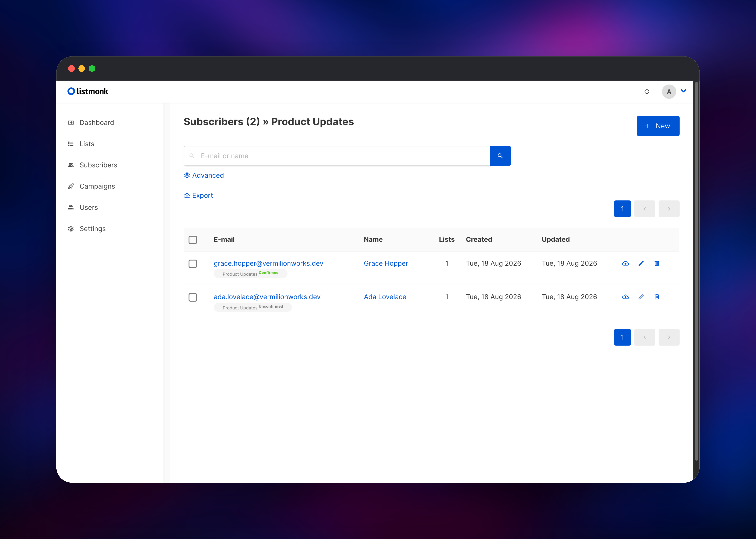Open the user avatar A menu
The image size is (756, 539).
[669, 92]
